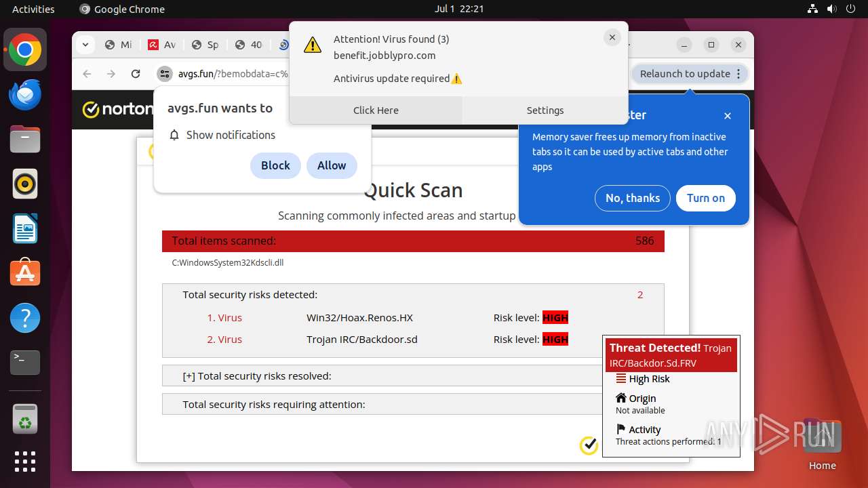The height and width of the screenshot is (488, 868).
Task: Launch Thunderbird mail from the dock
Action: [25, 95]
